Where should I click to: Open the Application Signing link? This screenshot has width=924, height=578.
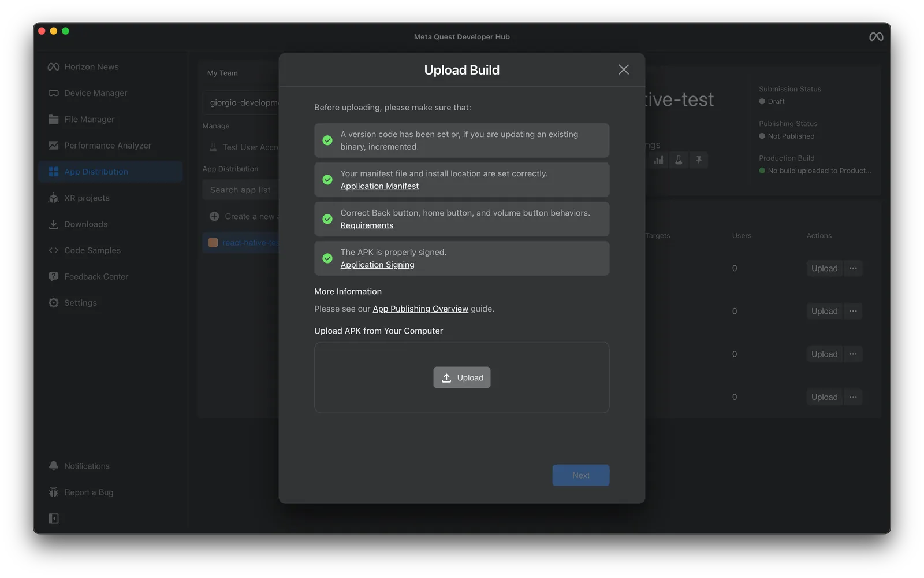pos(377,265)
